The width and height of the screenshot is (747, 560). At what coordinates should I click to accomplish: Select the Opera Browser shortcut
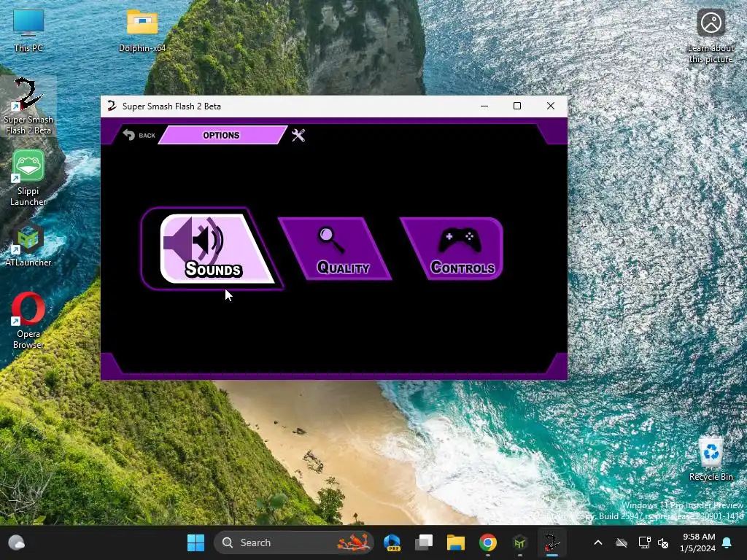tap(28, 320)
